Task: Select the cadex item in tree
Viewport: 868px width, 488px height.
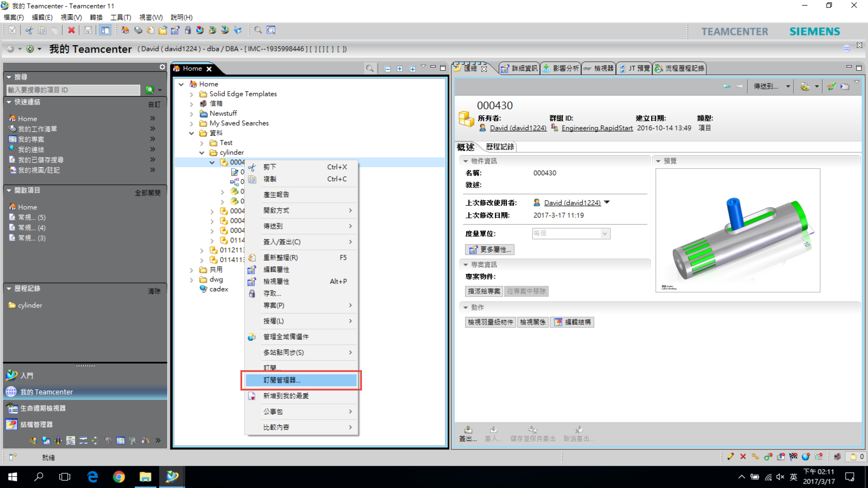Action: [219, 289]
